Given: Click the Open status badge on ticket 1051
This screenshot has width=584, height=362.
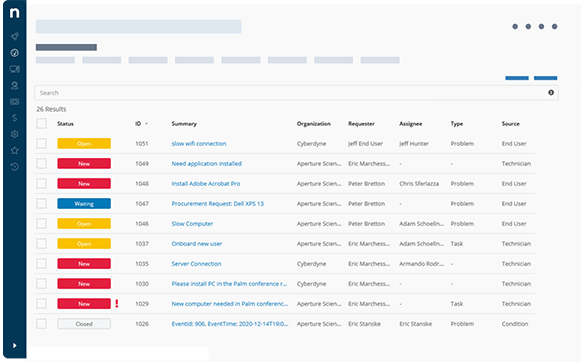Looking at the screenshot, I should point(84,143).
